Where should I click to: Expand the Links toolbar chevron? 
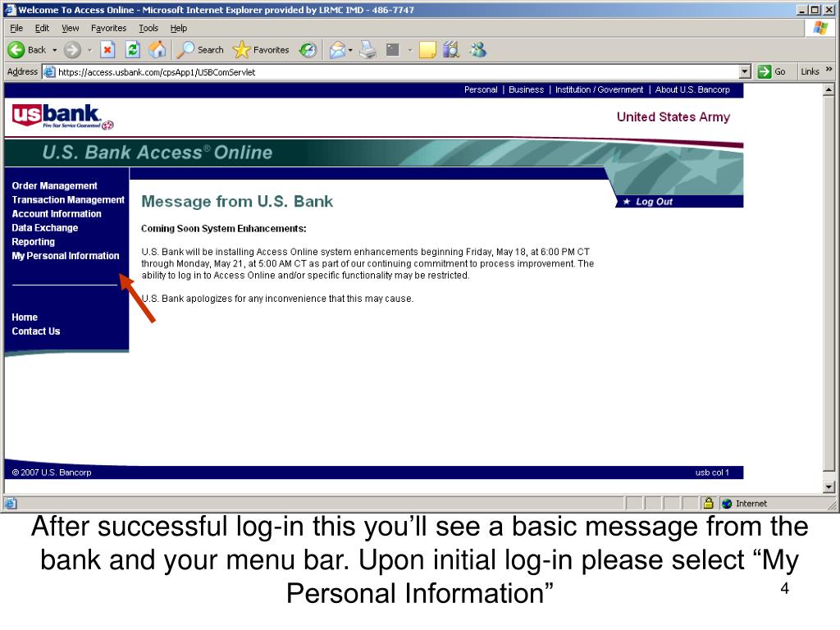pos(829,70)
